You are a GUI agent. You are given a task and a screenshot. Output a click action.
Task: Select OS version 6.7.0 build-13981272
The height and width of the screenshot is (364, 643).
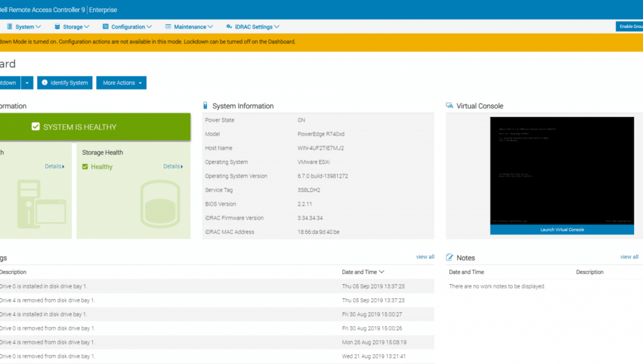tap(323, 176)
